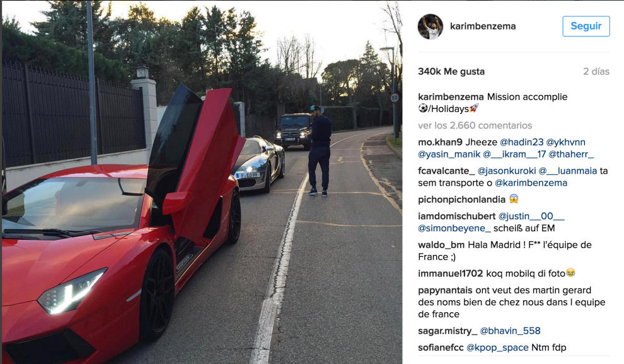Click the @bhavin_558 mention
The width and height of the screenshot is (624, 364).
pos(510,331)
